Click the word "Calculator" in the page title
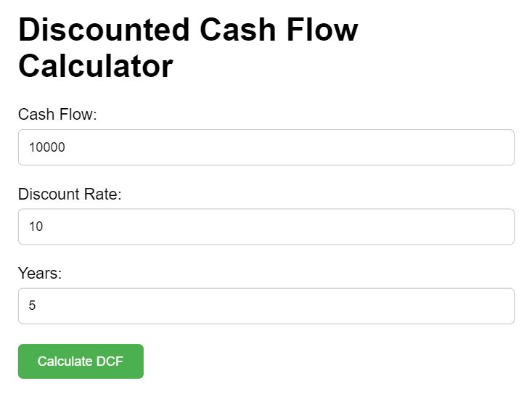The image size is (532, 397). [x=96, y=66]
